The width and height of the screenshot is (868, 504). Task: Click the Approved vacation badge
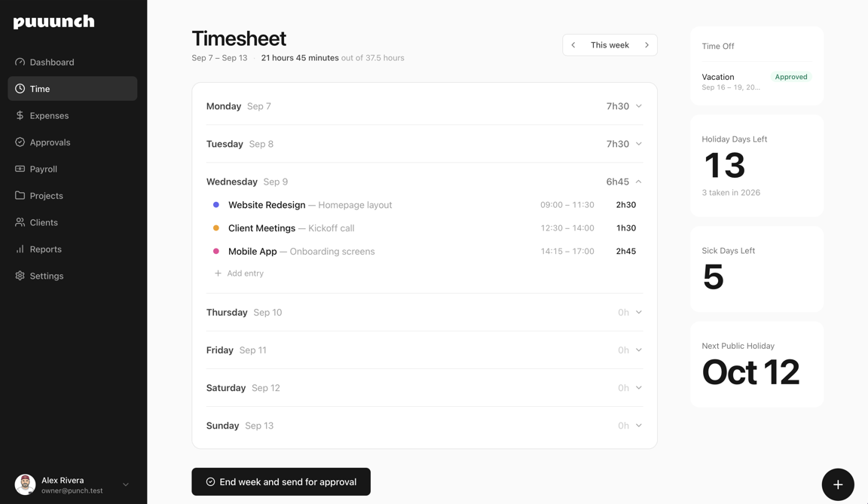click(x=791, y=77)
